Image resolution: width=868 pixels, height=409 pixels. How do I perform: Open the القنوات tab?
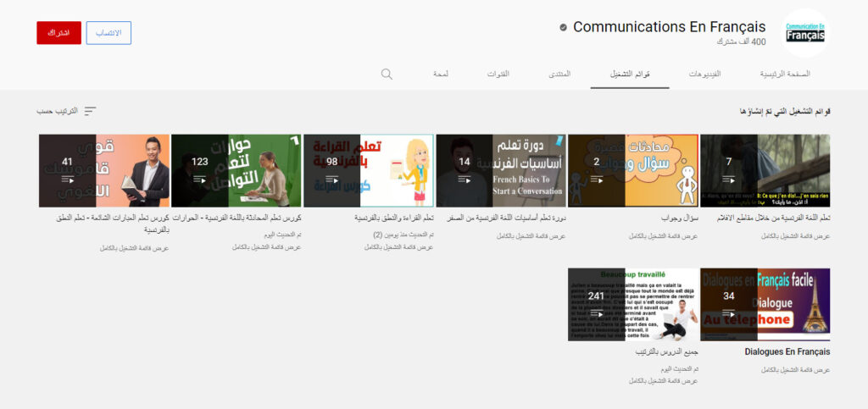pos(498,74)
